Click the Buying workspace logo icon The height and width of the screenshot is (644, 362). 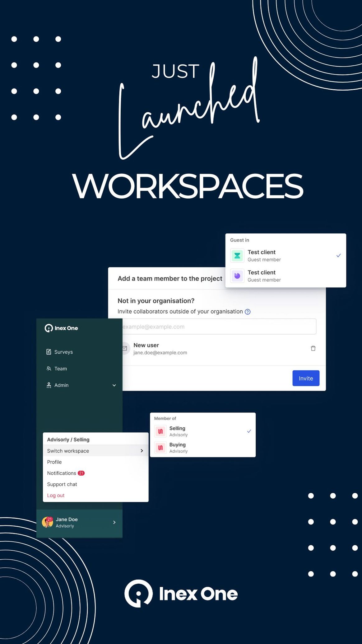(160, 448)
